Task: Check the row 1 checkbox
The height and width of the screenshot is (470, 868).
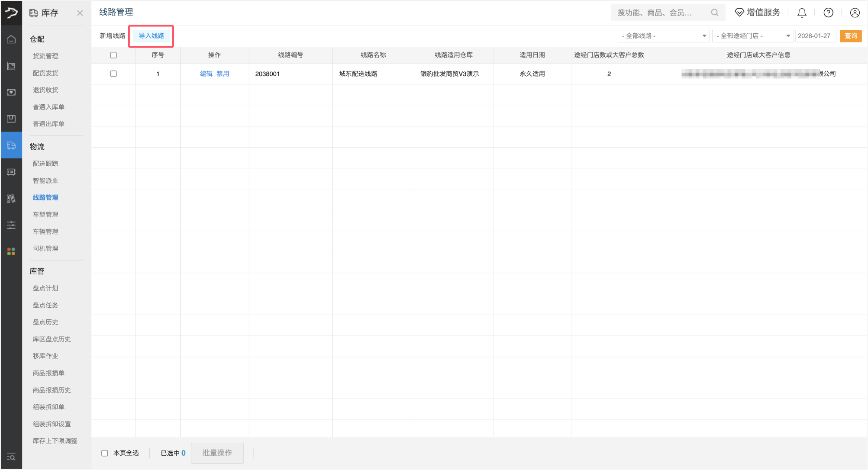Action: 113,74
